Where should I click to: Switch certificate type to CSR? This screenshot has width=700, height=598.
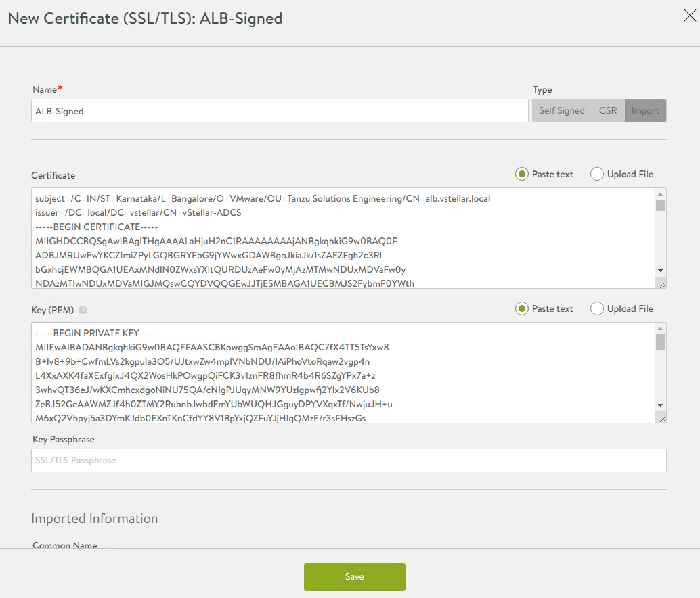click(608, 111)
